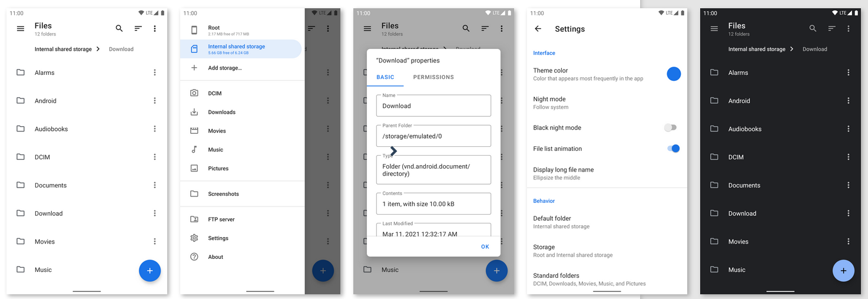Click the blue Theme color swatch
The height and width of the screenshot is (299, 868).
click(x=674, y=74)
